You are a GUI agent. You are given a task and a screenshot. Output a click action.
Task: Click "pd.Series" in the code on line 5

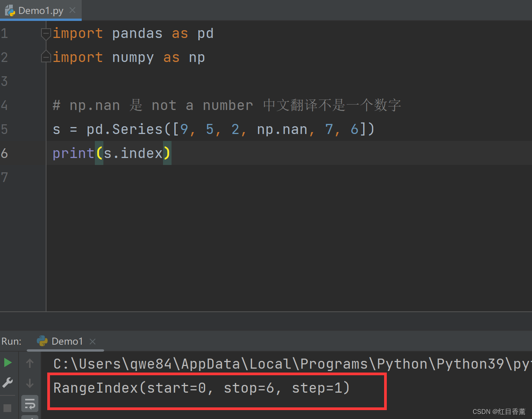point(125,129)
